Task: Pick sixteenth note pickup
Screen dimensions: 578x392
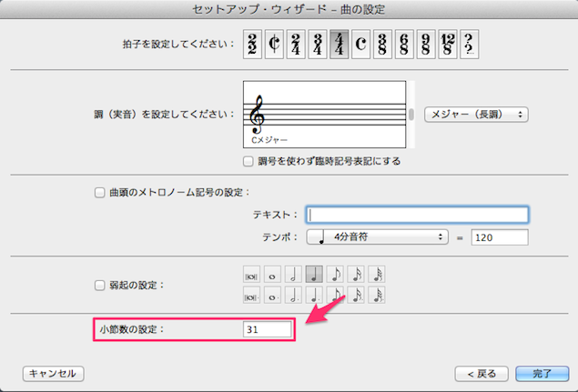Action: pos(356,275)
